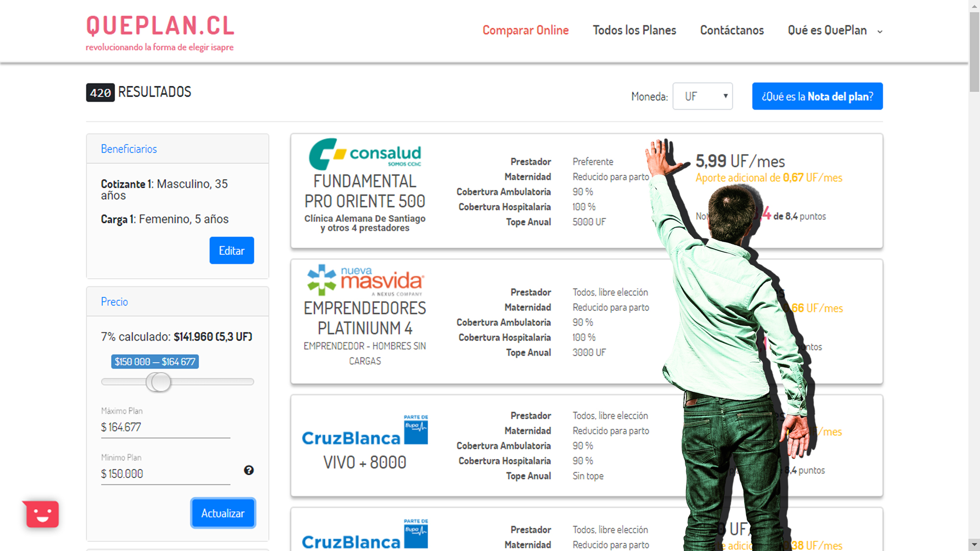Screen dimensions: 980x551
Task: Click the Mínimo Plan input field
Action: click(x=165, y=474)
